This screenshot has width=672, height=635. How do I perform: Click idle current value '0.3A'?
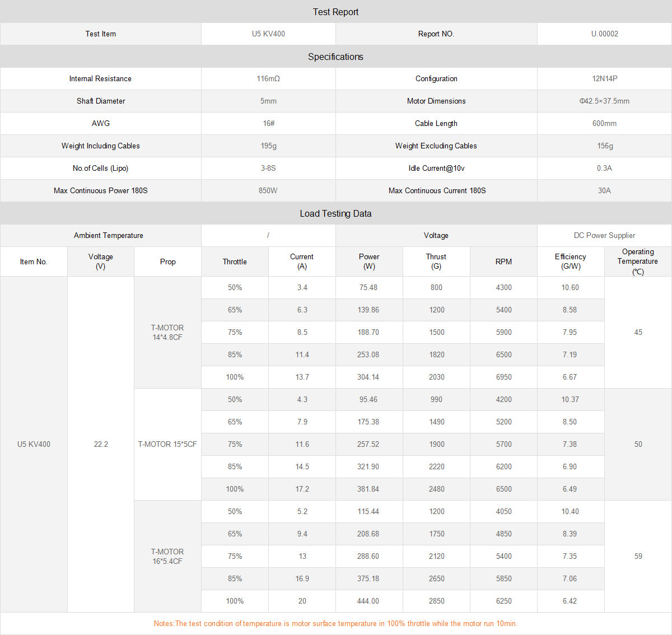pyautogui.click(x=604, y=168)
